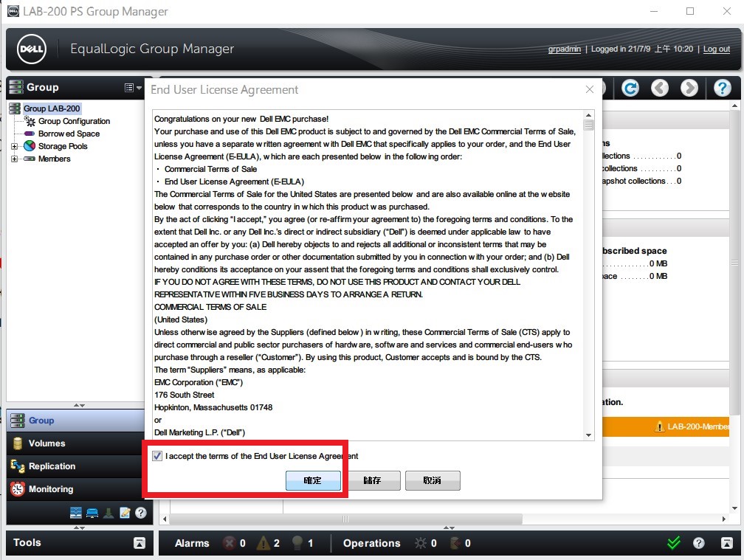The height and width of the screenshot is (560, 744).
Task: Click the splitter arrows above the Alarms bar
Action: click(449, 528)
